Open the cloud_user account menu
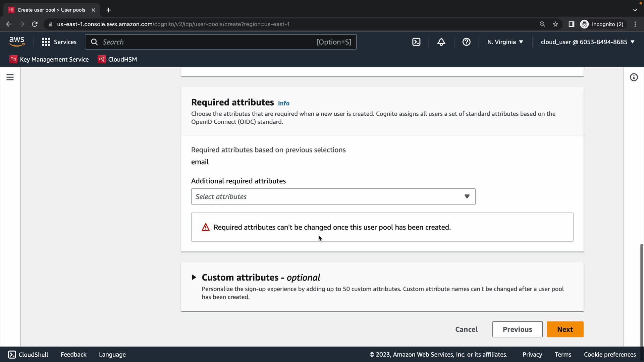The height and width of the screenshot is (362, 644). pyautogui.click(x=588, y=42)
